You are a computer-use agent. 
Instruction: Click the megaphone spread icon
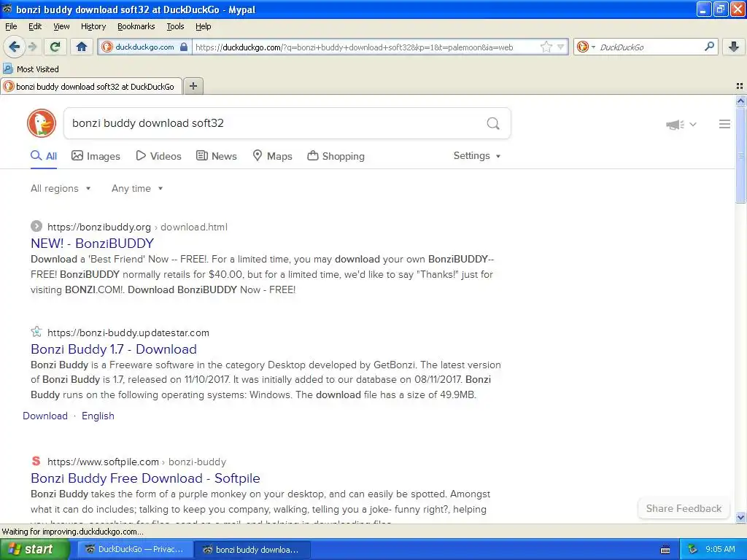[x=675, y=124]
